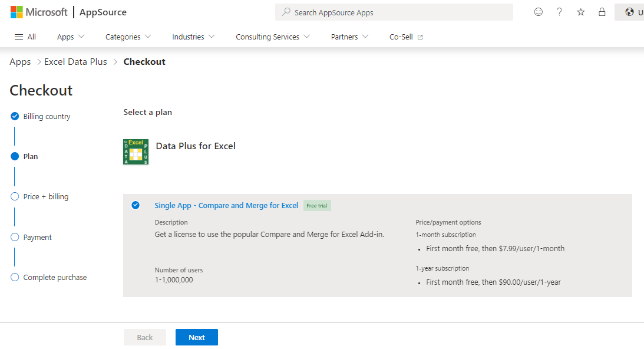644x349 pixels.
Task: Expand the Apps dropdown menu
Action: point(71,37)
